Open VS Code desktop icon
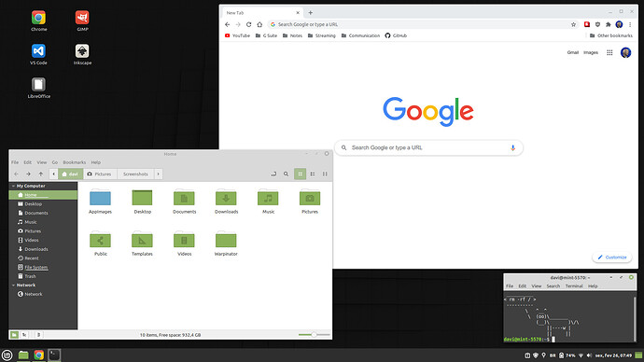644x362 pixels. point(38,51)
